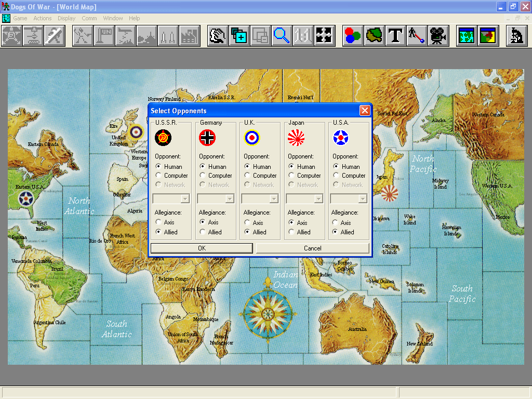Click the soldier with red line icon

coord(417,36)
